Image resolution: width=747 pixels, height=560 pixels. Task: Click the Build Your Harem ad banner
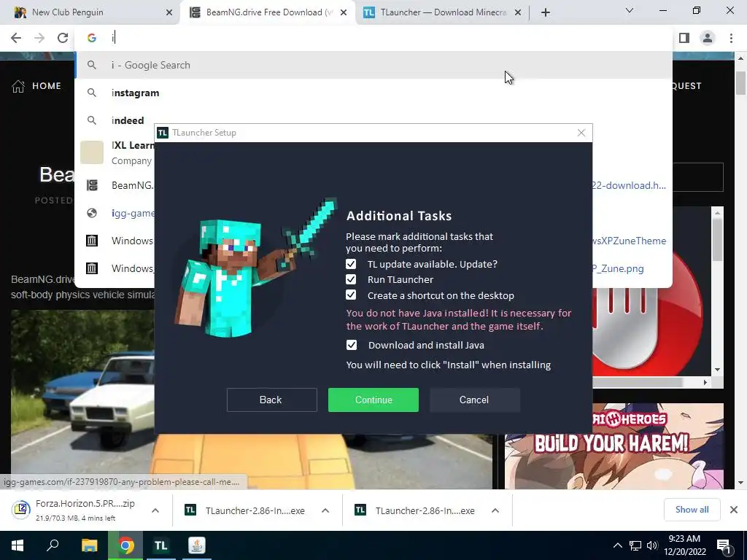coord(614,446)
